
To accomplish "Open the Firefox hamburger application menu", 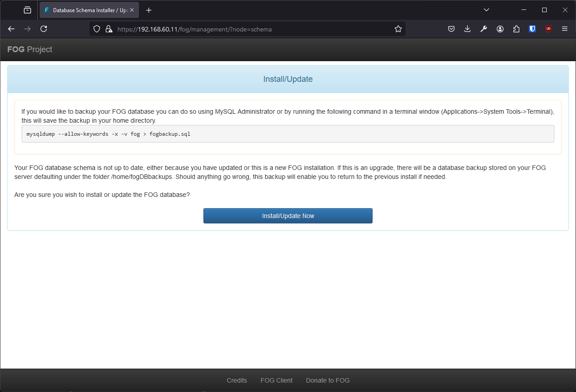I will pos(565,29).
